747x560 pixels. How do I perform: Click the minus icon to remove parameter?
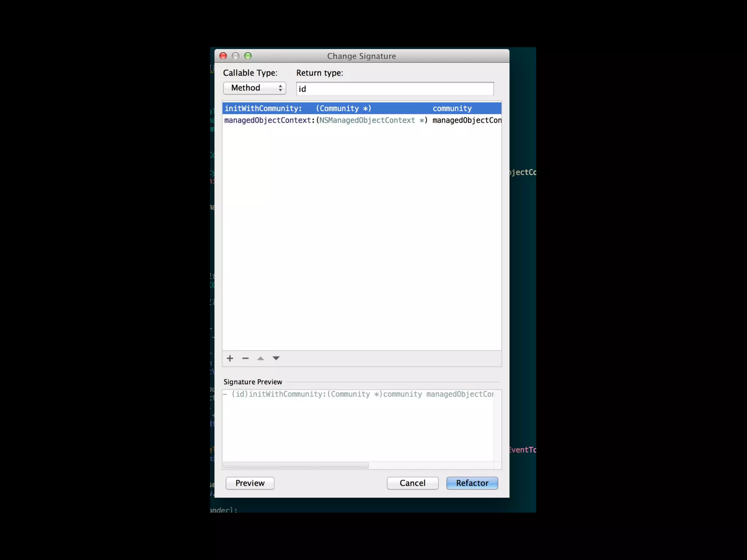click(245, 358)
